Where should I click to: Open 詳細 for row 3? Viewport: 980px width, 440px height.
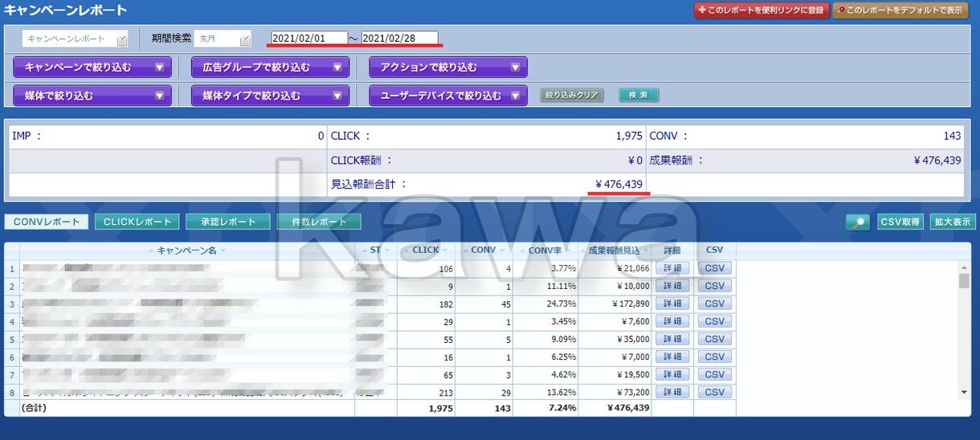(x=672, y=304)
